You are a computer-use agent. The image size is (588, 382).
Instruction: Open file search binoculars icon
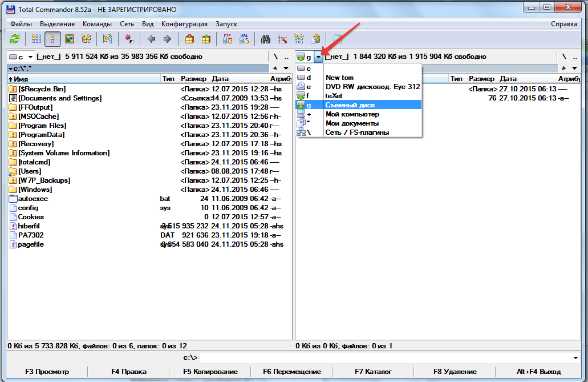tap(265, 39)
